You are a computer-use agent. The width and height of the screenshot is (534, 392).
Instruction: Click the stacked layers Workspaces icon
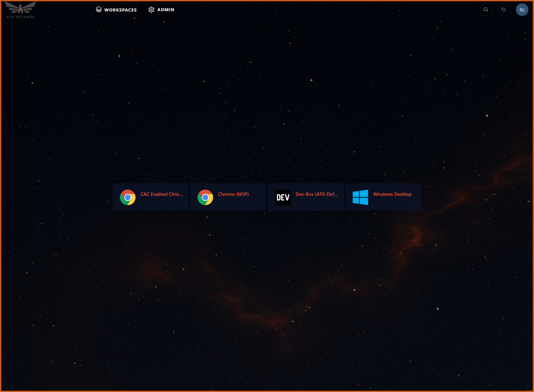point(99,10)
